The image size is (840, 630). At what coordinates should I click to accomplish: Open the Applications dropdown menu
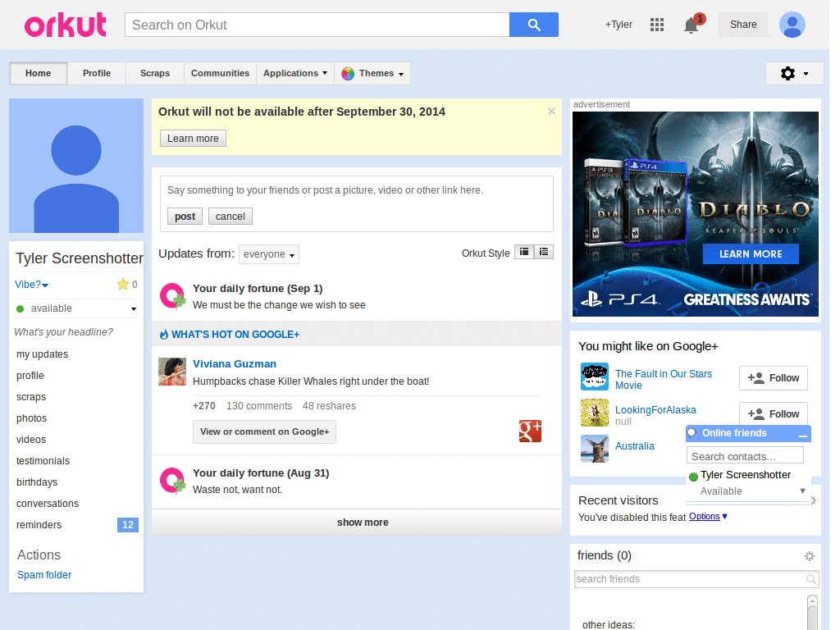click(x=295, y=73)
